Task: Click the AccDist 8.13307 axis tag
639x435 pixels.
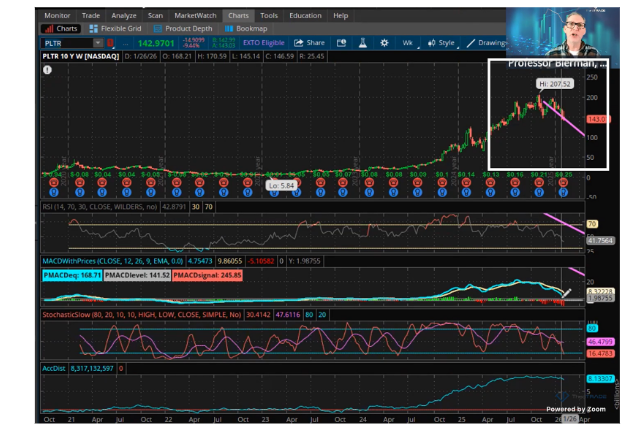Action: coord(601,379)
